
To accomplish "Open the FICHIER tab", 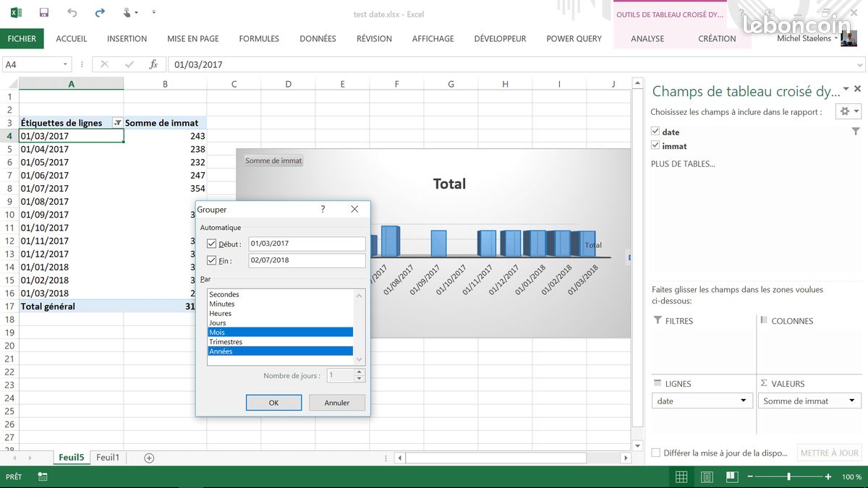I will click(22, 38).
